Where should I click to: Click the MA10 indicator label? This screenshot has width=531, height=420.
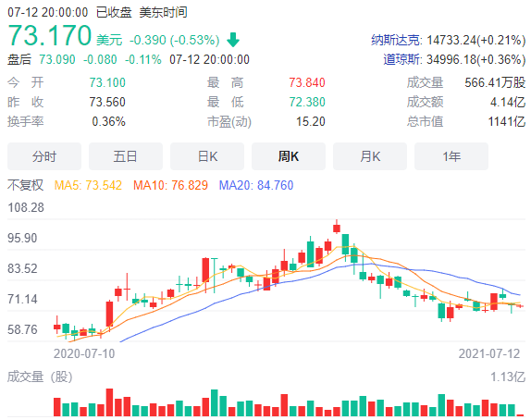coord(170,185)
